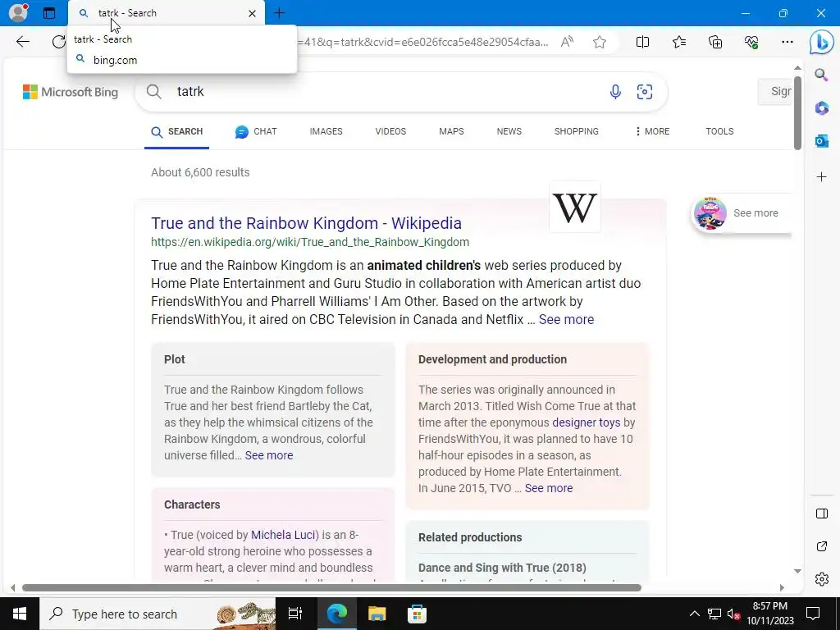This screenshot has width=840, height=630.
Task: Open the Windows Start menu
Action: pos(20,614)
